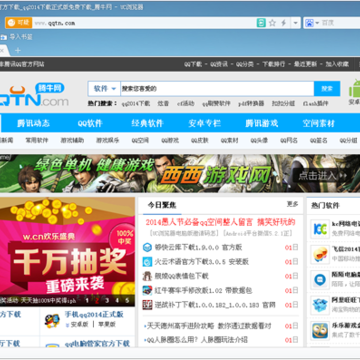Open the 腾讯动态 navigation tab
This screenshot has height=360, width=360.
(x=33, y=123)
